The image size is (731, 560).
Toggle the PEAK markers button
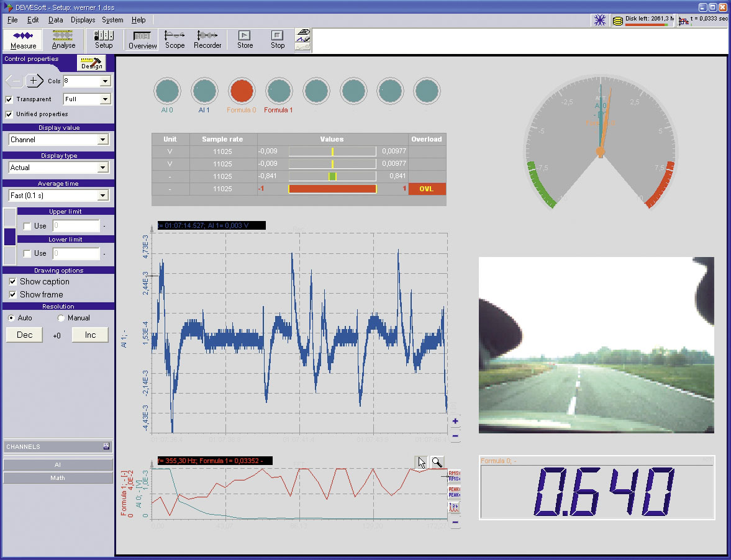tap(454, 492)
